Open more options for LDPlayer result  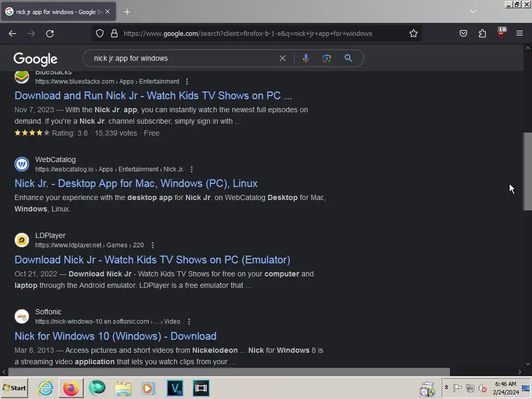click(153, 245)
